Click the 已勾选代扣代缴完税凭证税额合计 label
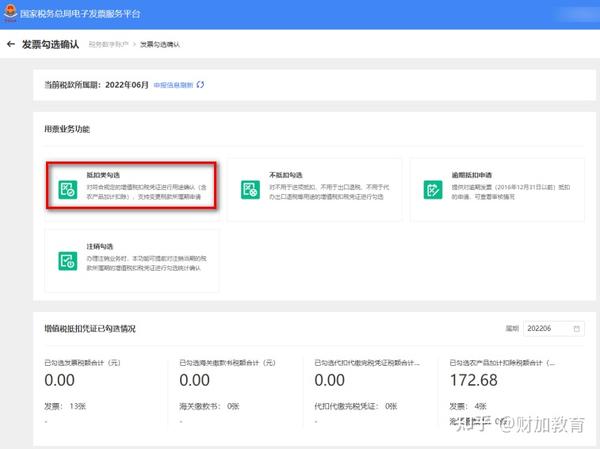This screenshot has width=600, height=449. click(x=367, y=362)
